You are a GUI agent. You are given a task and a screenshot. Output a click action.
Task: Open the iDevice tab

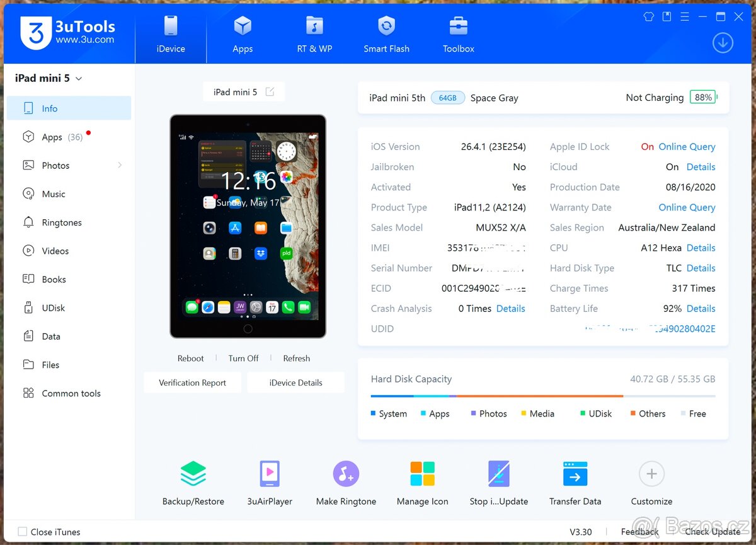pos(171,34)
